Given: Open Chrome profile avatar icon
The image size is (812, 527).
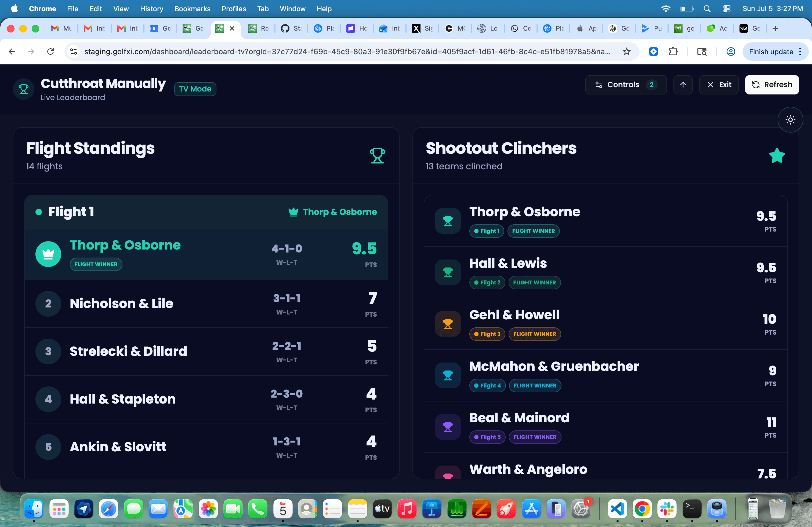Looking at the screenshot, I should (730, 52).
